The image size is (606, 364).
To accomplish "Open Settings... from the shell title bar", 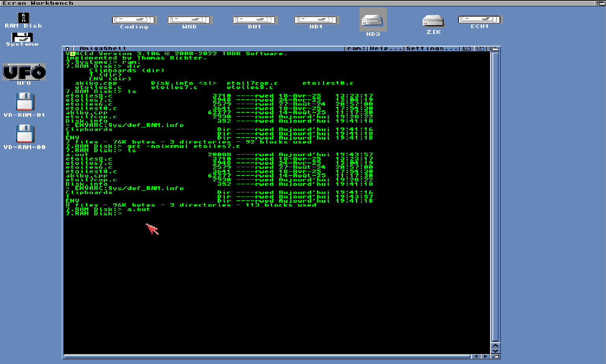I will (x=432, y=49).
